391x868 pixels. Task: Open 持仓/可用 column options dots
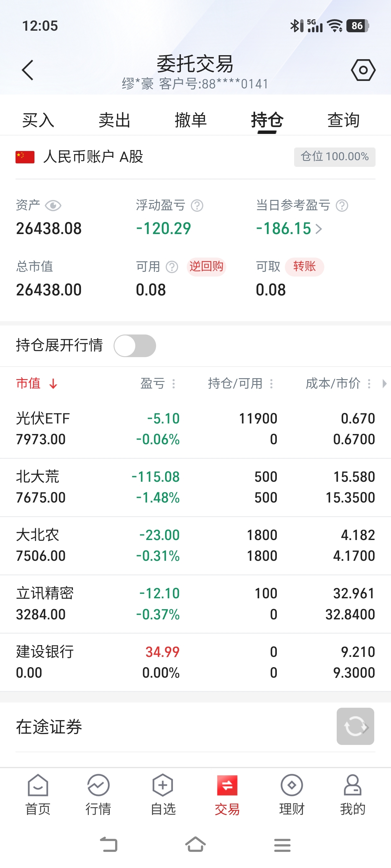click(x=271, y=383)
